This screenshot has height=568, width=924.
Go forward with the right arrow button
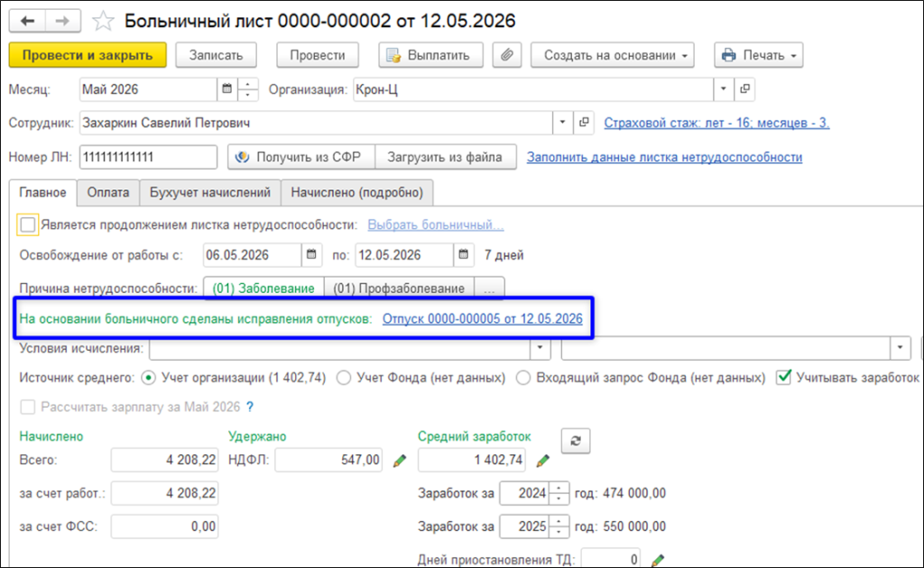point(62,22)
